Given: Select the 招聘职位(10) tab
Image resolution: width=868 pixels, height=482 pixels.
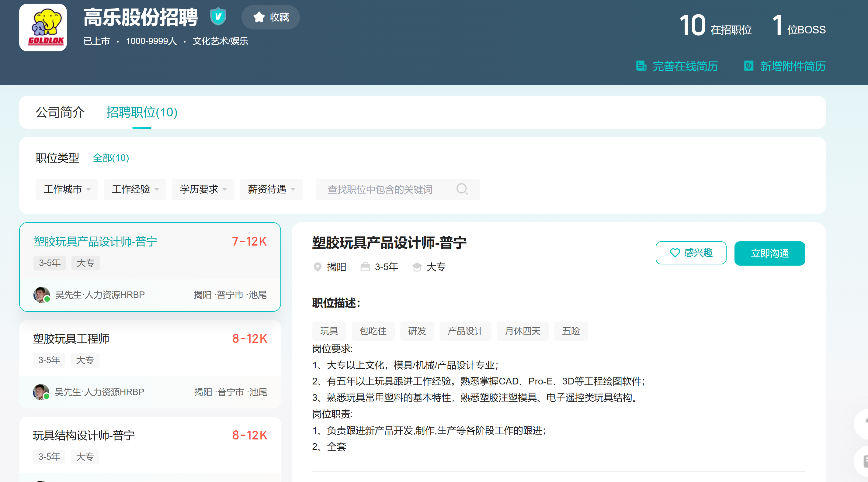Looking at the screenshot, I should [x=142, y=112].
